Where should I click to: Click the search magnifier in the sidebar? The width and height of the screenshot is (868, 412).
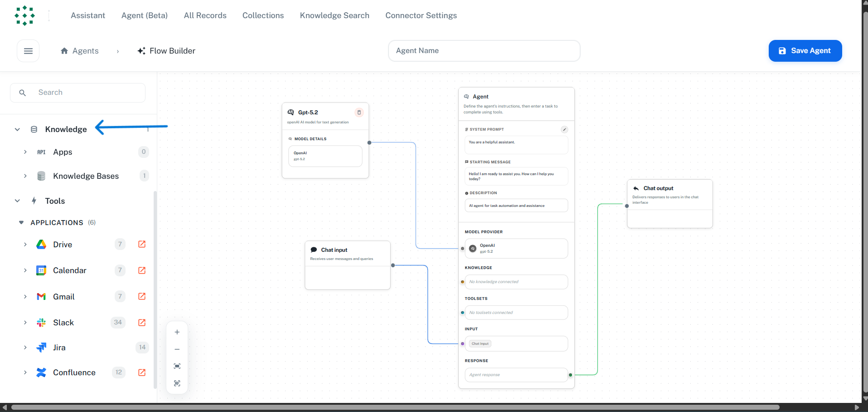pos(22,93)
